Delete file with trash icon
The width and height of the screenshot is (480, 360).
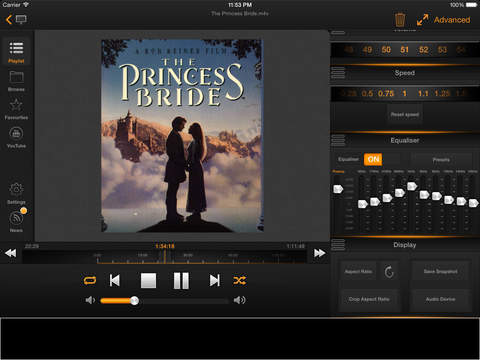point(400,20)
